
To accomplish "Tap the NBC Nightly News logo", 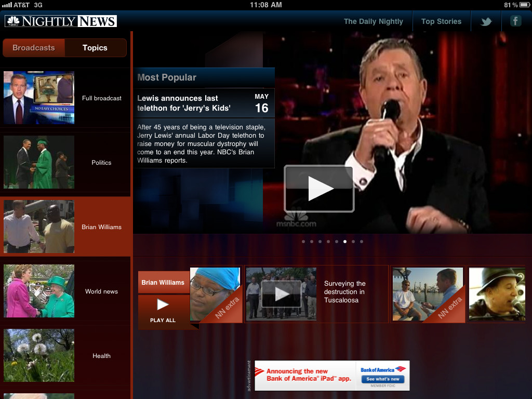I will point(61,21).
